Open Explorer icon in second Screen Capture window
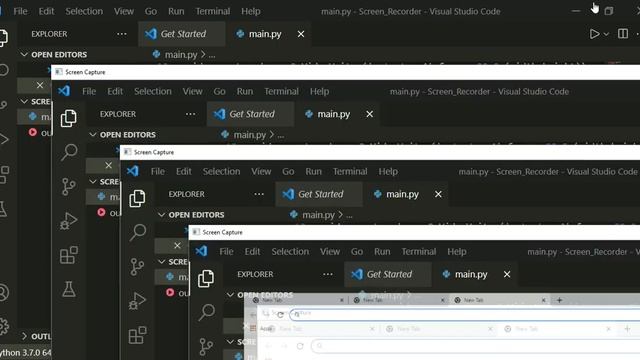Screen dimensions: 640x360 pyautogui.click(x=137, y=198)
